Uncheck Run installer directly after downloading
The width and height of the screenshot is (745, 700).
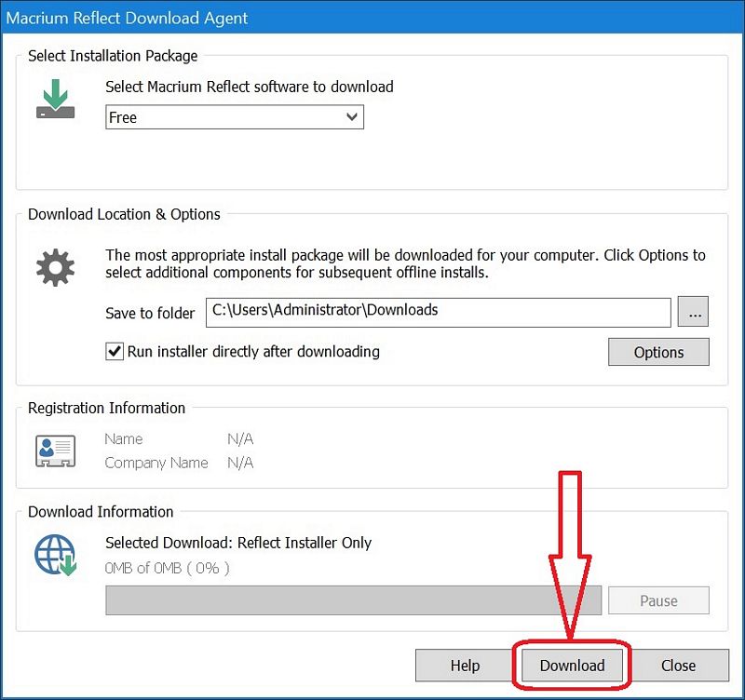coord(115,352)
